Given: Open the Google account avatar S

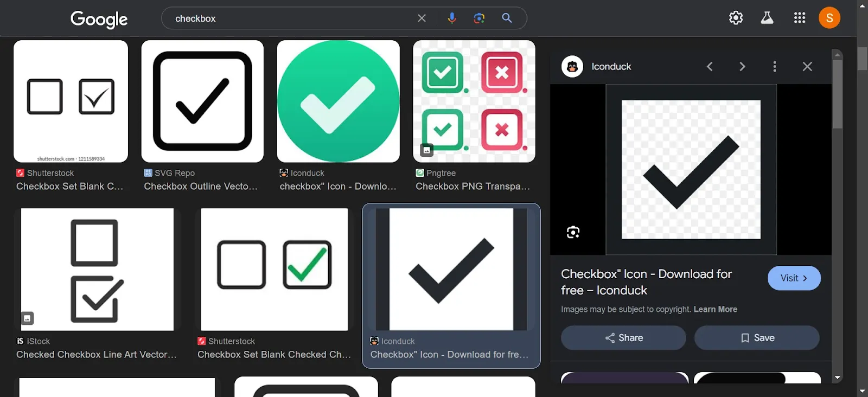Looking at the screenshot, I should (x=829, y=18).
